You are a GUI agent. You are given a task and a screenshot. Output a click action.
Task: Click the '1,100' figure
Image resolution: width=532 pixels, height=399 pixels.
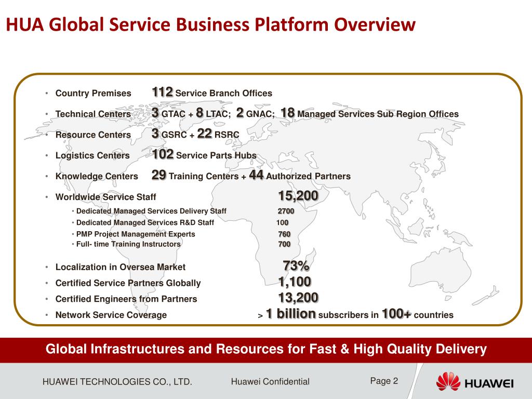coord(295,282)
